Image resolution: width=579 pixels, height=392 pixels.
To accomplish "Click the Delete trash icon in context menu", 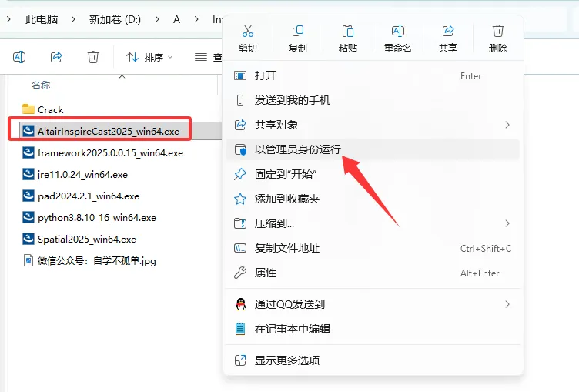I will (x=497, y=31).
